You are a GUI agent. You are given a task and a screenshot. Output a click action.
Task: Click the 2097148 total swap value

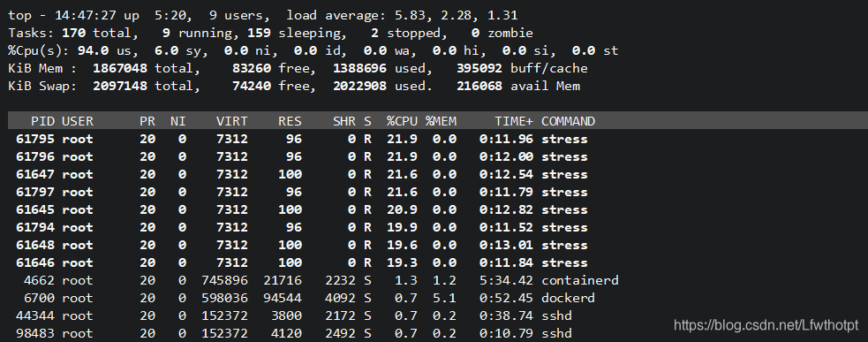120,86
